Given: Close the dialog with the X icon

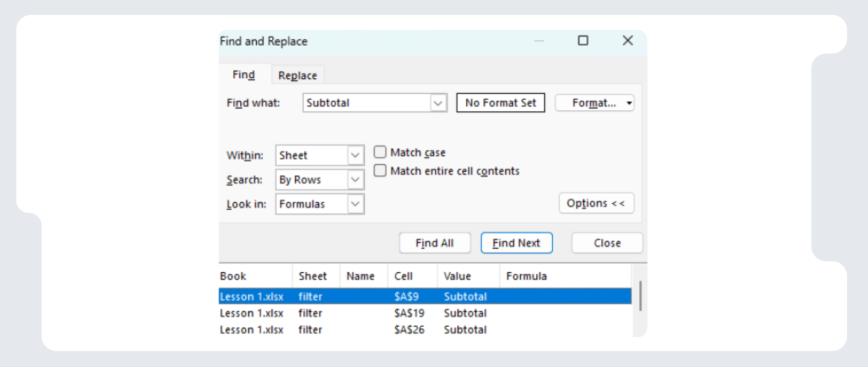Looking at the screenshot, I should [x=627, y=41].
